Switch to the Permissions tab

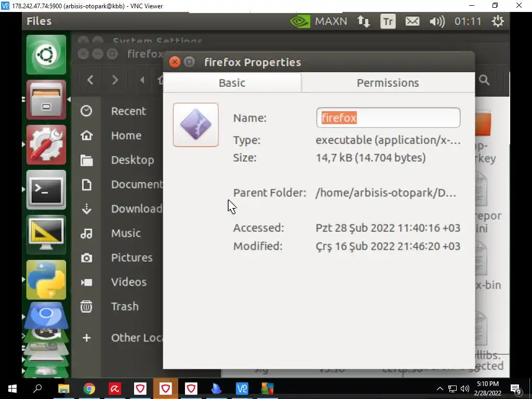(x=388, y=83)
